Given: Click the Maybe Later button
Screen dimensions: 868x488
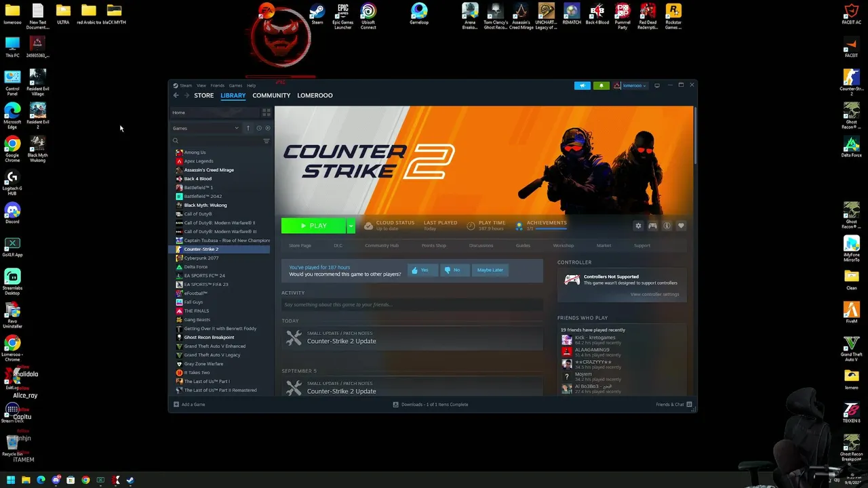Looking at the screenshot, I should [490, 270].
